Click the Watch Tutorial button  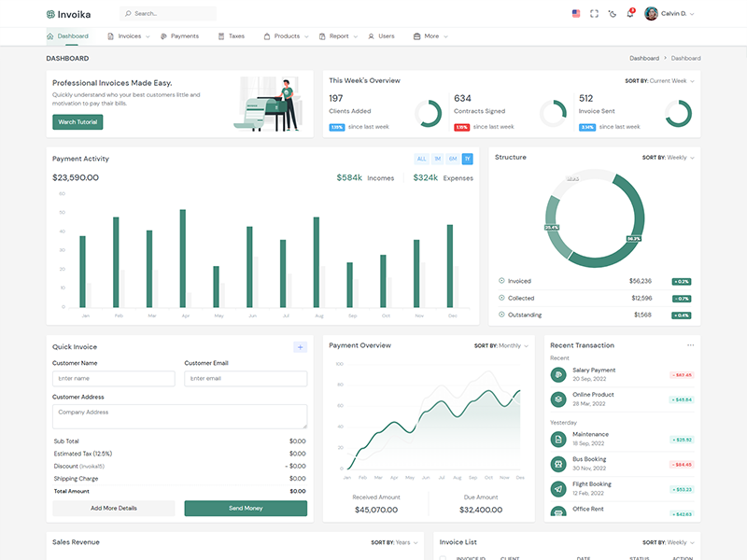(78, 122)
